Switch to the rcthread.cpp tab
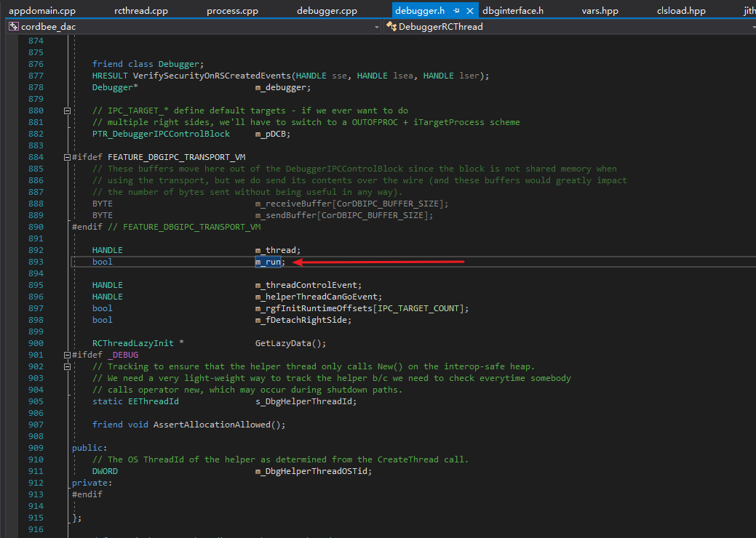The image size is (756, 538). point(141,11)
